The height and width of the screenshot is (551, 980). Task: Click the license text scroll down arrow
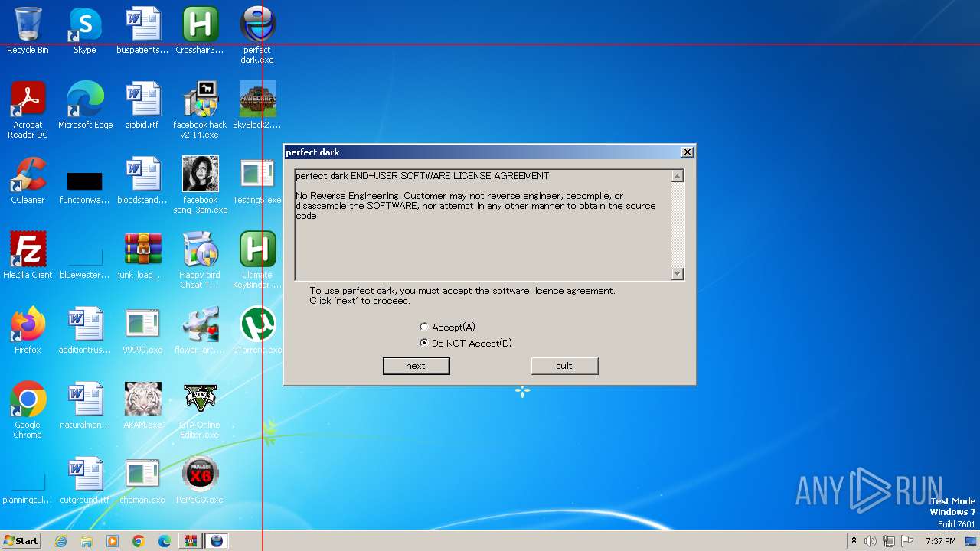(x=677, y=274)
